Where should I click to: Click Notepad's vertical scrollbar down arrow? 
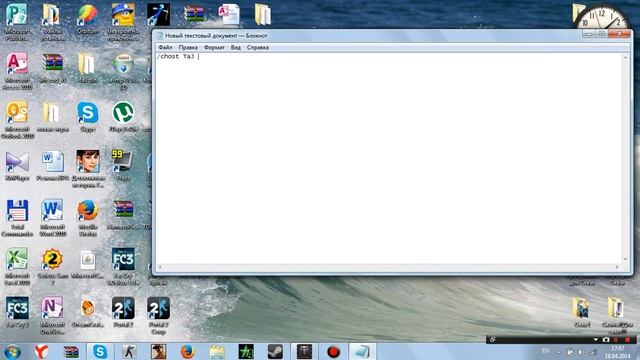[x=625, y=259]
